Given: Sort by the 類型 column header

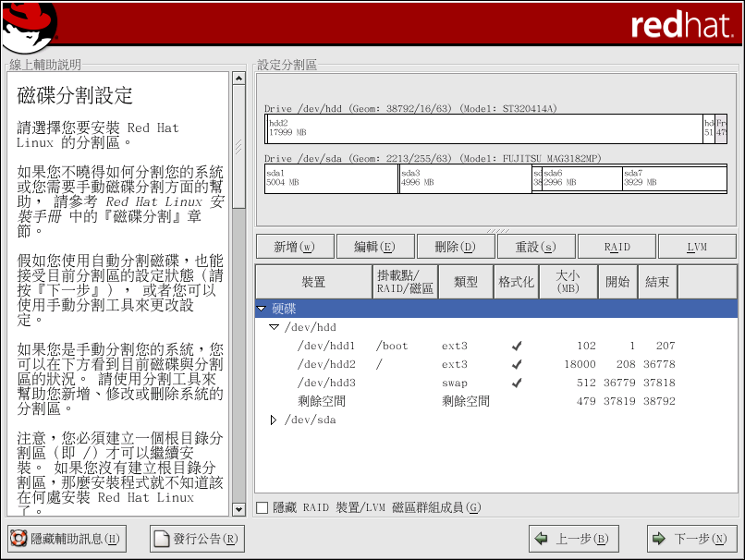Looking at the screenshot, I should [465, 282].
